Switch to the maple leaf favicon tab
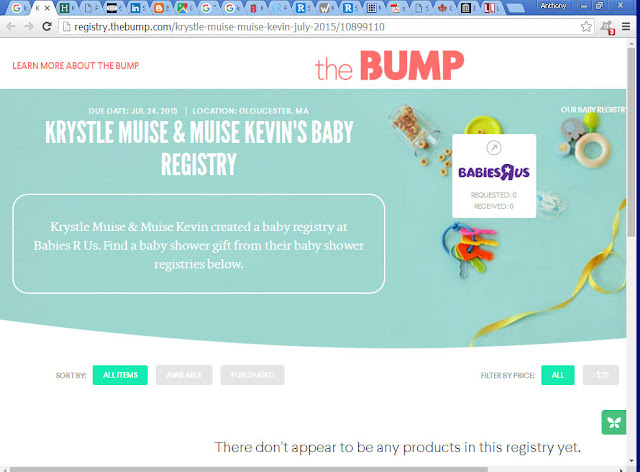640x472 pixels. click(445, 7)
